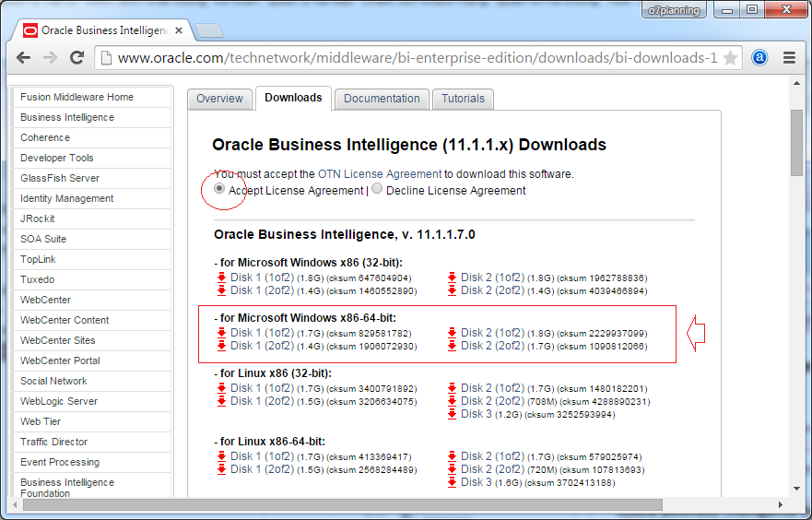
Task: Go back with the browser back arrow
Action: 23,57
